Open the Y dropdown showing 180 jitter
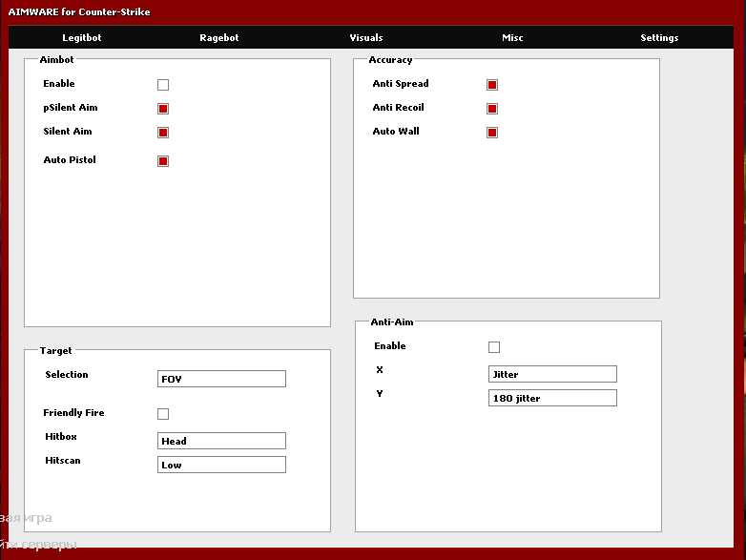Screen dimensions: 746x560 click(552, 398)
